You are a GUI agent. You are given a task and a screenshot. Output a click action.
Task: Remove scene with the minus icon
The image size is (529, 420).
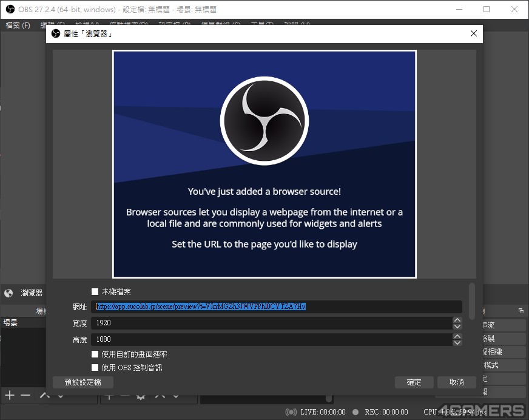tap(25, 395)
